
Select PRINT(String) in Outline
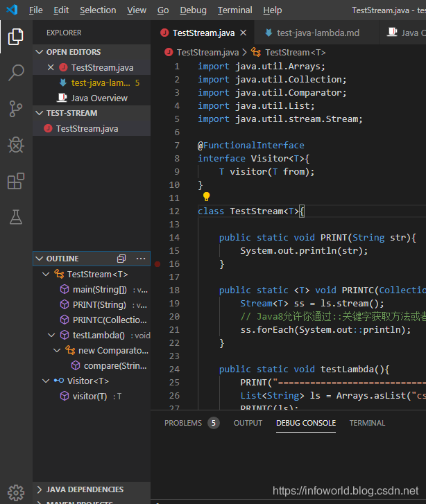pyautogui.click(x=92, y=305)
